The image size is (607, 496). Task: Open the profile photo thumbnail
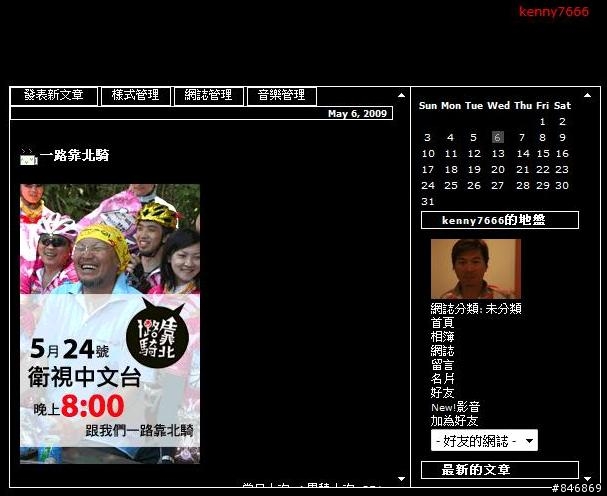click(x=476, y=269)
